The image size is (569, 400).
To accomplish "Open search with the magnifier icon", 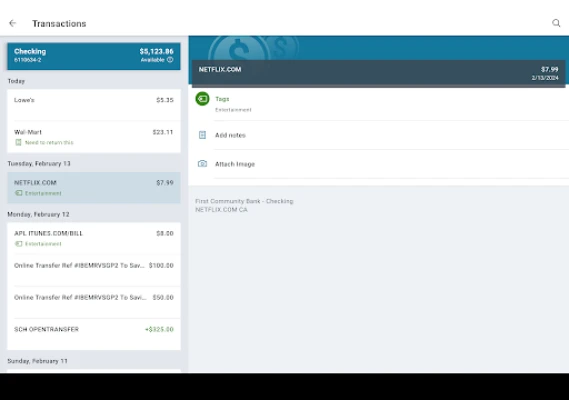I will 556,23.
